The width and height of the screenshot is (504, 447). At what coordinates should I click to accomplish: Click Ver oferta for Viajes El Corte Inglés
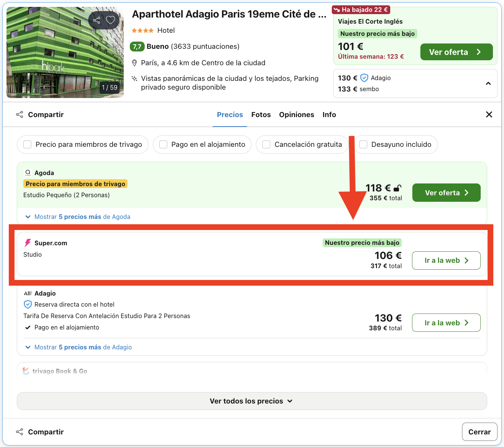[x=456, y=52]
